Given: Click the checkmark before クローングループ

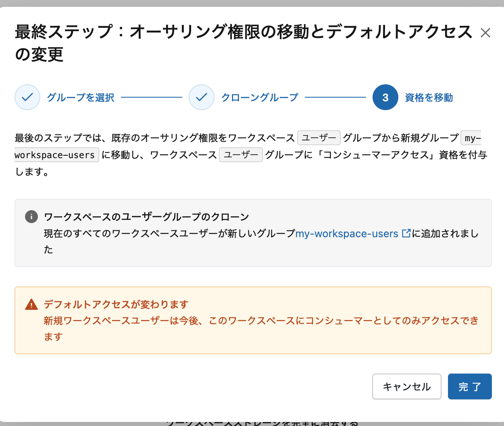Looking at the screenshot, I should pyautogui.click(x=201, y=97).
